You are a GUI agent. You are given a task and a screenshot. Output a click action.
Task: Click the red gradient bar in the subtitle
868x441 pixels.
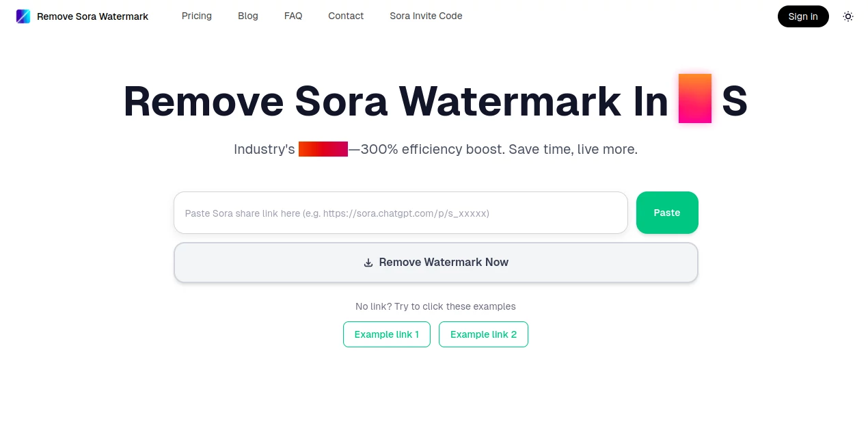(323, 149)
